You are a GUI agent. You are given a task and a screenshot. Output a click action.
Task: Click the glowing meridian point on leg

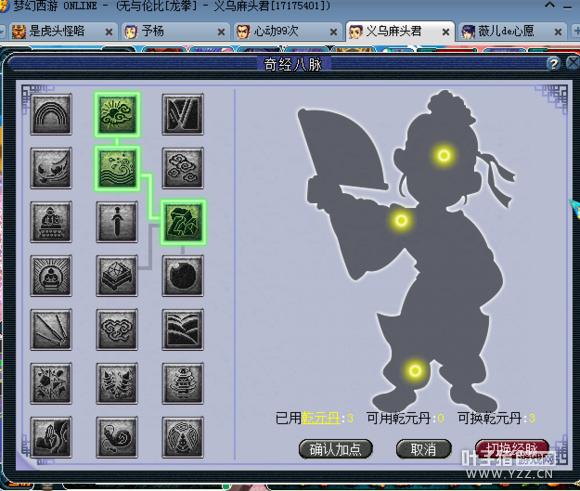415,370
